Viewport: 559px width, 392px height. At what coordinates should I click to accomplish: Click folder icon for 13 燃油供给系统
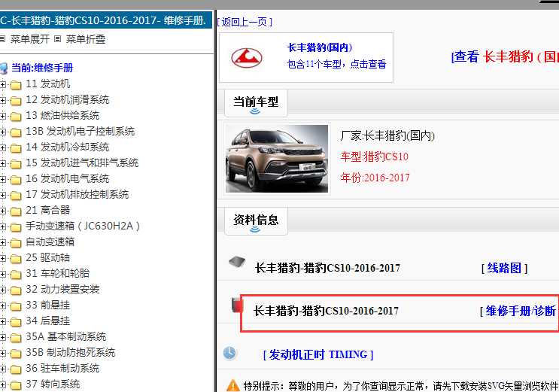[x=16, y=117]
